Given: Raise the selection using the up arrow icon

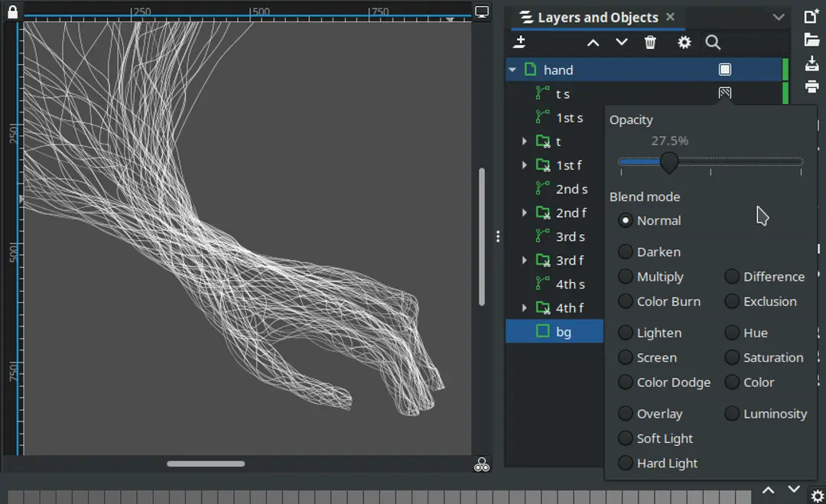Looking at the screenshot, I should (593, 42).
